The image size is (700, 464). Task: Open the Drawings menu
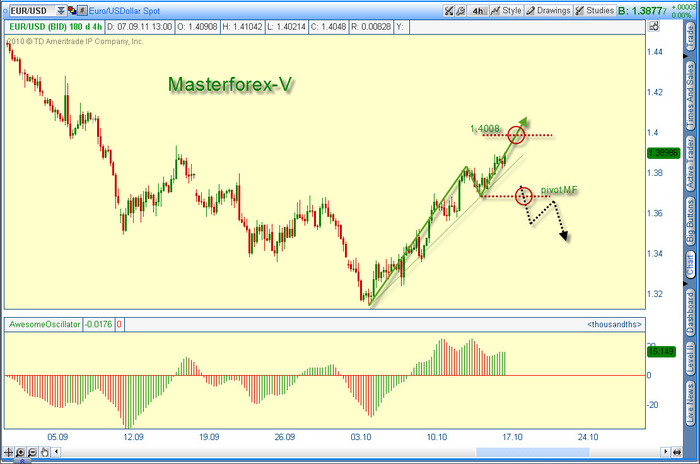[x=549, y=11]
